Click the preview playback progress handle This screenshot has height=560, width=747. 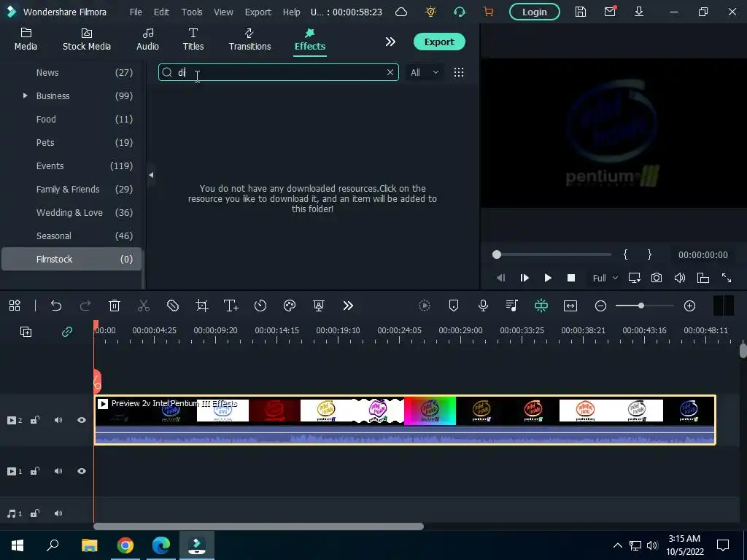click(x=496, y=254)
